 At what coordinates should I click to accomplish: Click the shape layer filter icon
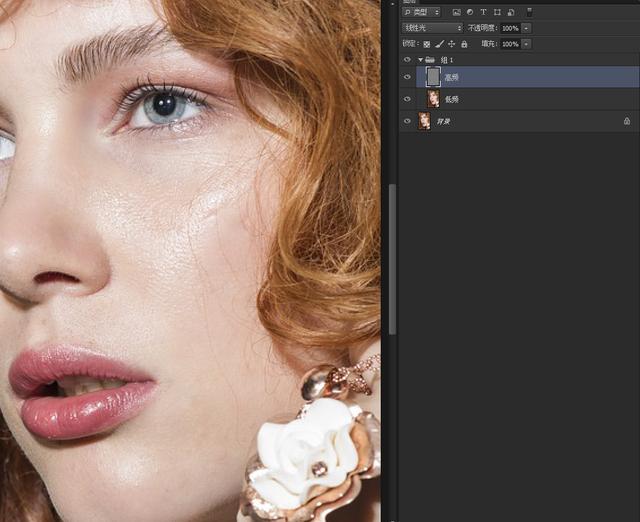(x=497, y=12)
